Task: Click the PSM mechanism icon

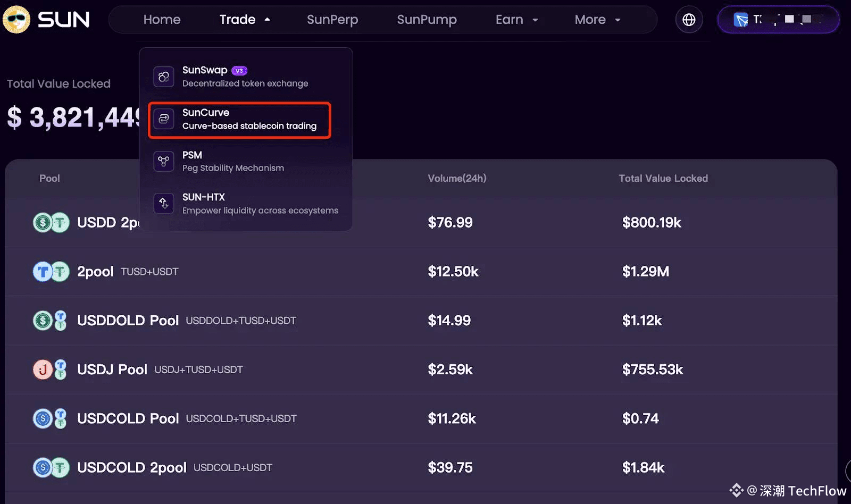Action: 164,161
